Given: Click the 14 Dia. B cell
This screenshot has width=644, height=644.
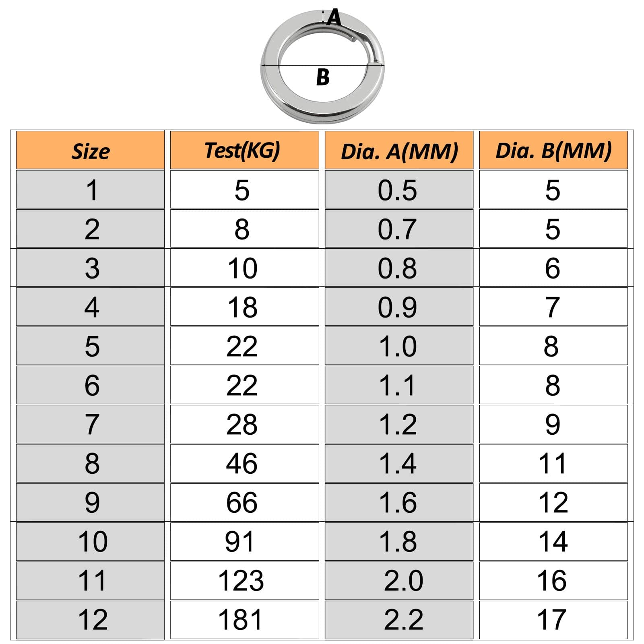Looking at the screenshot, I should tap(553, 542).
